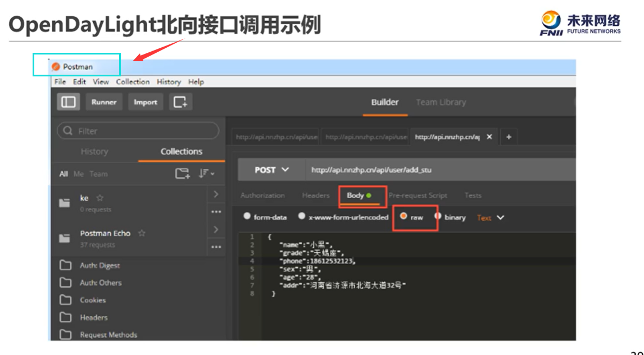The image size is (644, 355).
Task: Click the Postman Echo folder icon
Action: (65, 238)
